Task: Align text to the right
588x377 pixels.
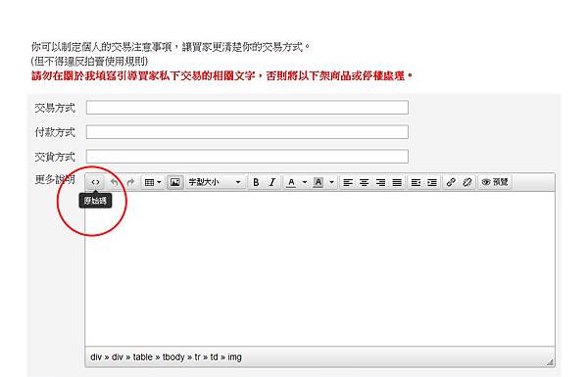Action: pos(380,182)
